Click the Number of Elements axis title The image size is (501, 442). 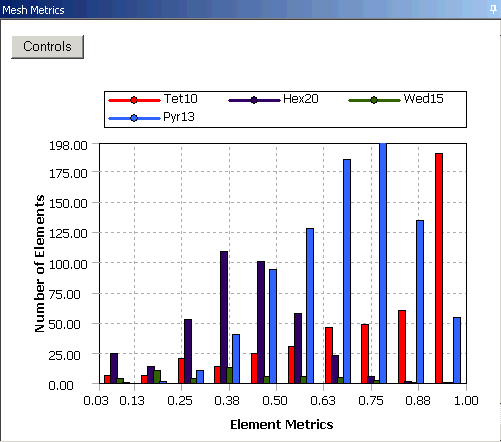tap(40, 263)
